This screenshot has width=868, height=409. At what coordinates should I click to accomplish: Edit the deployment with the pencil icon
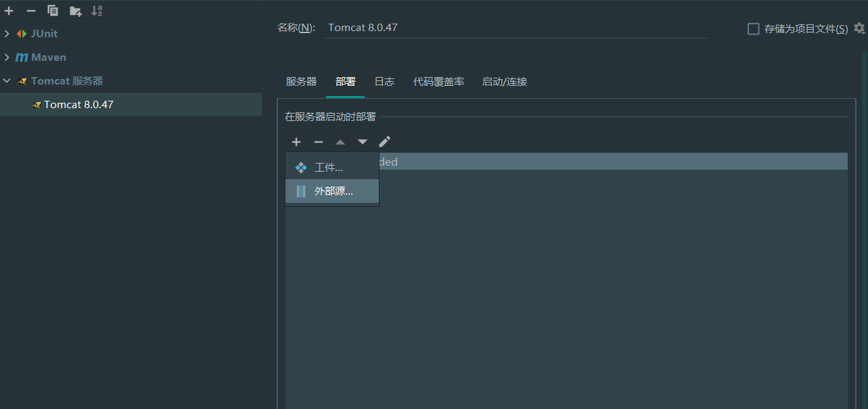(x=384, y=142)
